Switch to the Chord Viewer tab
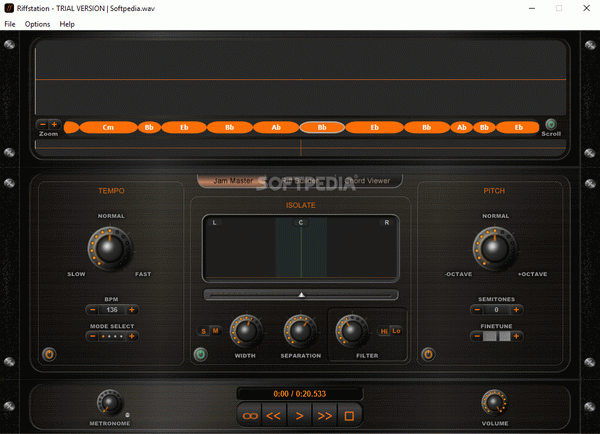Viewport: 600px width, 434px height. point(367,181)
